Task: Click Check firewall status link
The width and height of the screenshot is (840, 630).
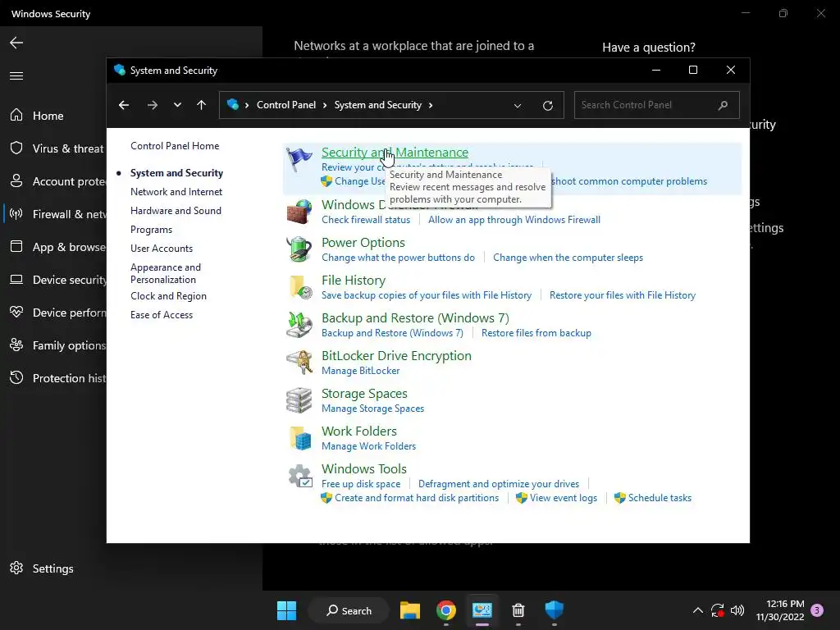Action: tap(366, 220)
